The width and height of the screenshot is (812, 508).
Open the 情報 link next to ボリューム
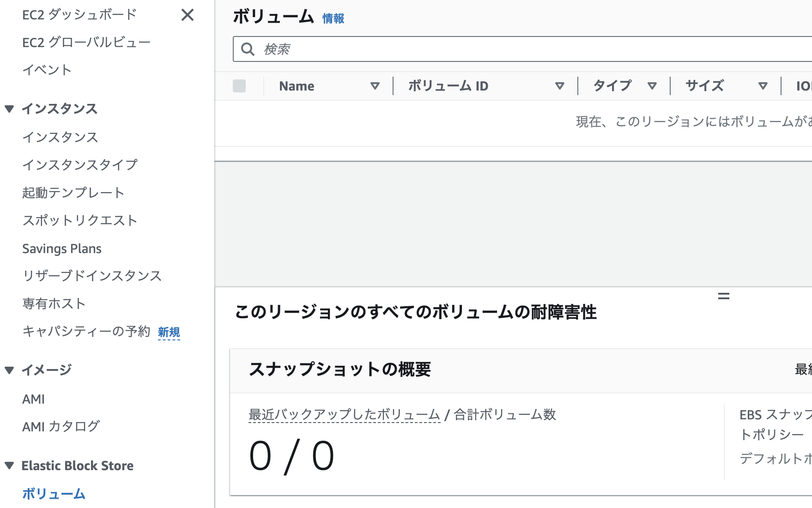tap(333, 19)
